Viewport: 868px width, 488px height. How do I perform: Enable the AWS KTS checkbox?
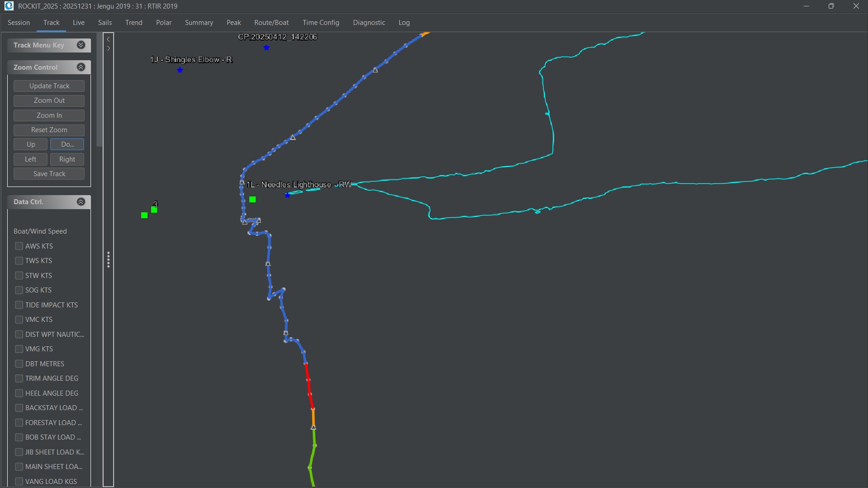tap(19, 246)
